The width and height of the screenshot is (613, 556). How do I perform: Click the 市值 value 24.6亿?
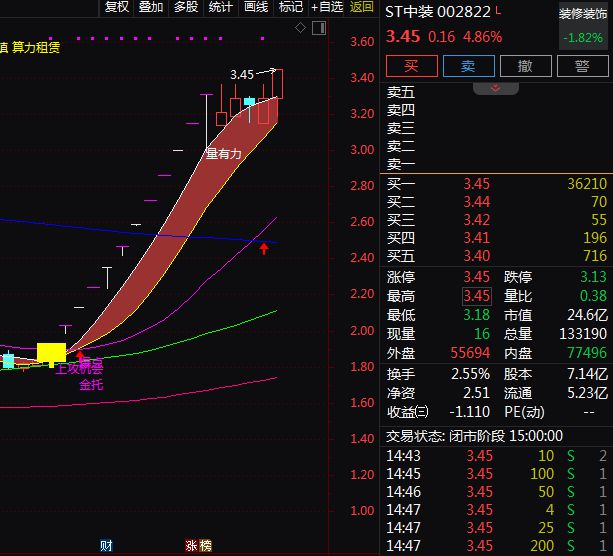(x=587, y=315)
